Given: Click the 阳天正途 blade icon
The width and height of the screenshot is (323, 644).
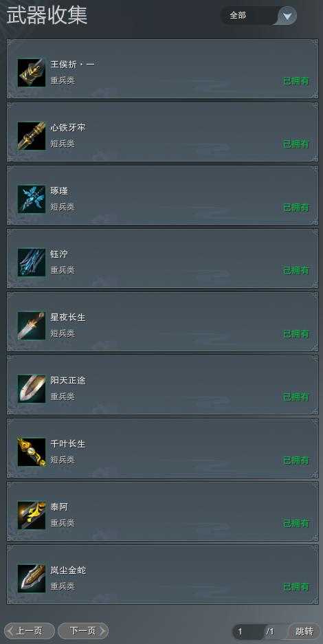Looking at the screenshot, I should click(31, 388).
